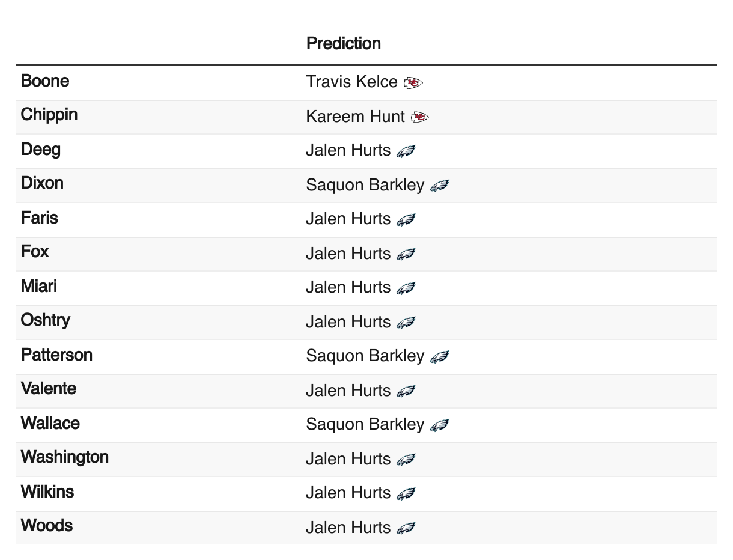Click the Chiefs logo next to Kareem Hunt
Screen dimensions: 733x560
click(420, 117)
